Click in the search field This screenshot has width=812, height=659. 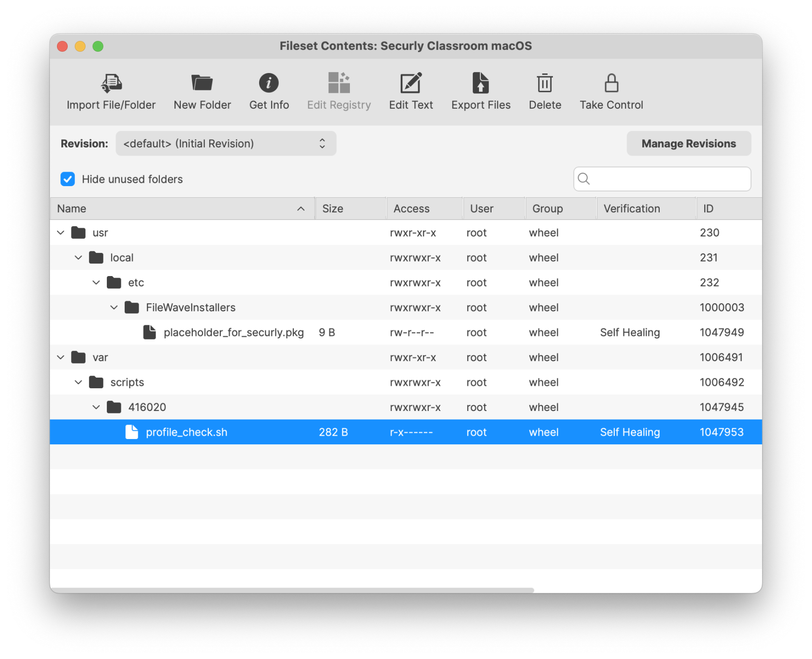point(662,179)
